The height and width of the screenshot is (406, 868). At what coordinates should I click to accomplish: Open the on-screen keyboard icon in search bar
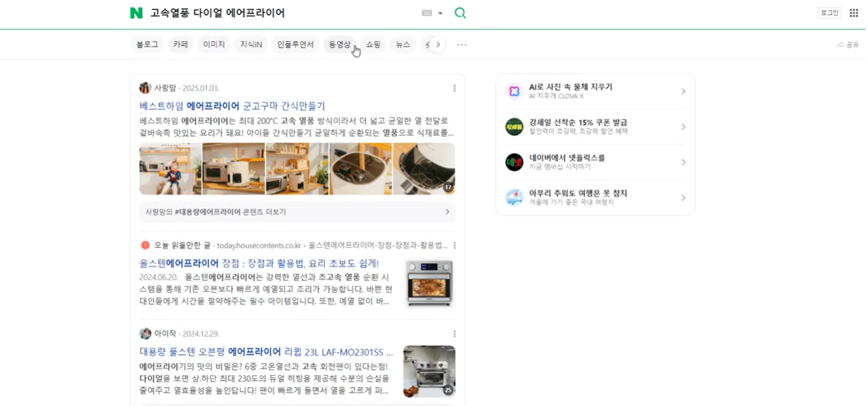coord(427,13)
